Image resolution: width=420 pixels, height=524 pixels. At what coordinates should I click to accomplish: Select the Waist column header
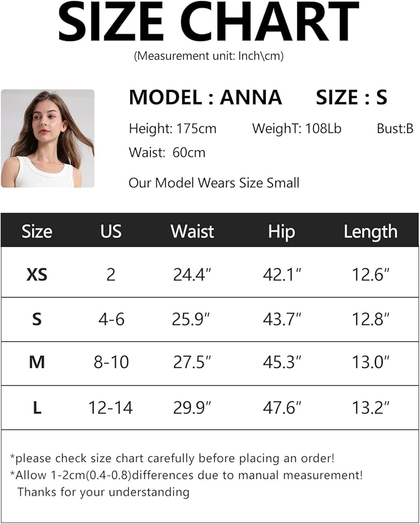click(192, 232)
